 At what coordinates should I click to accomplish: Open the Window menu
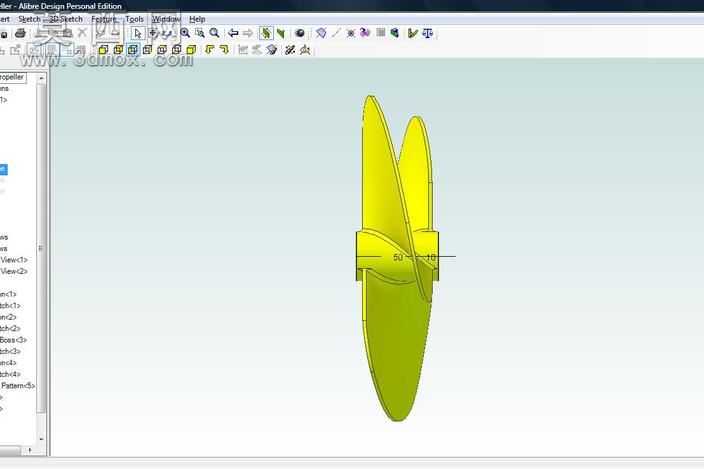point(166,19)
